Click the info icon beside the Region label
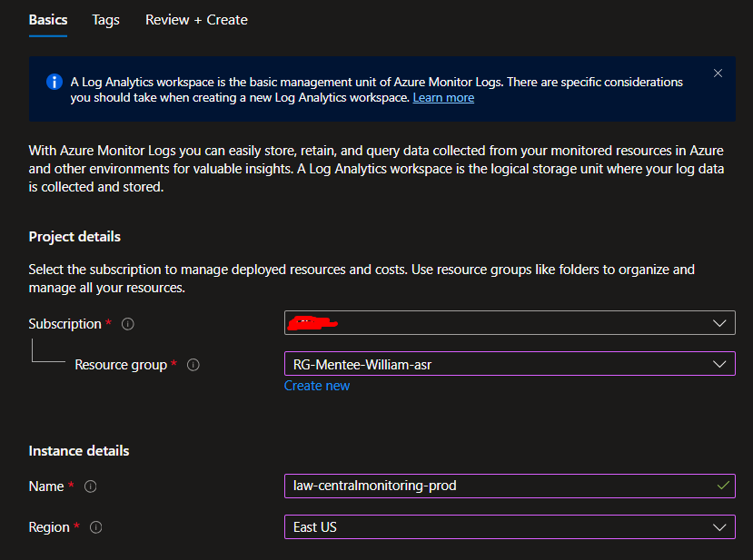The height and width of the screenshot is (560, 753). pyautogui.click(x=96, y=527)
